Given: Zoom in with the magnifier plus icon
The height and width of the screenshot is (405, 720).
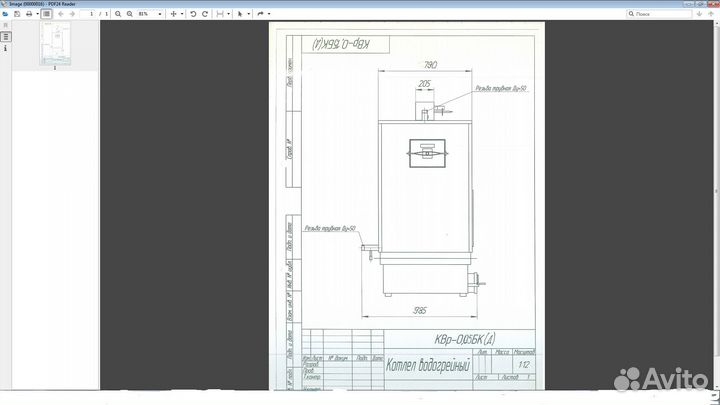Looking at the screenshot, I should click(x=129, y=14).
